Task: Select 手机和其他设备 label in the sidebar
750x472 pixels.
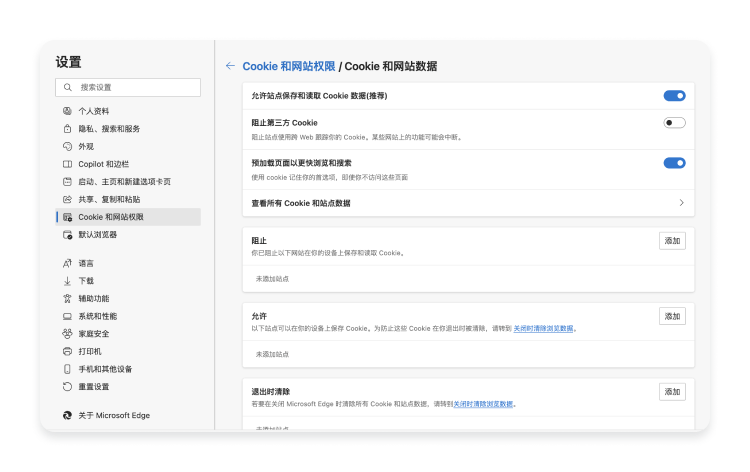Action: tap(105, 369)
